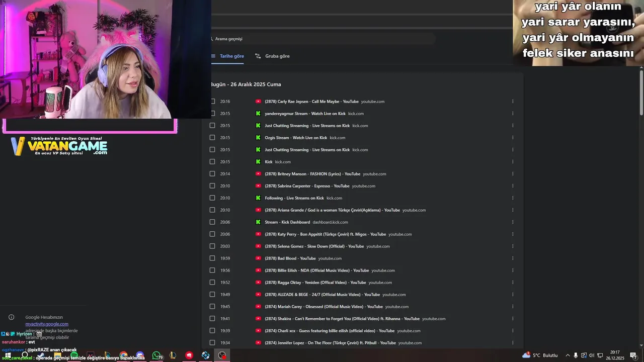Click Bugün - 26 Aralık 2025 Cuma heading
Screen dimensions: 644x362
(x=246, y=84)
